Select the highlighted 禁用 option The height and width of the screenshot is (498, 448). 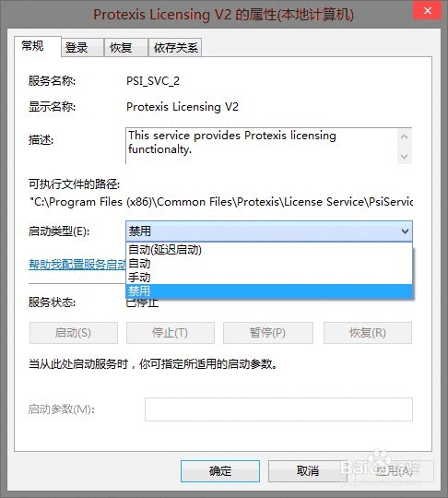(269, 290)
